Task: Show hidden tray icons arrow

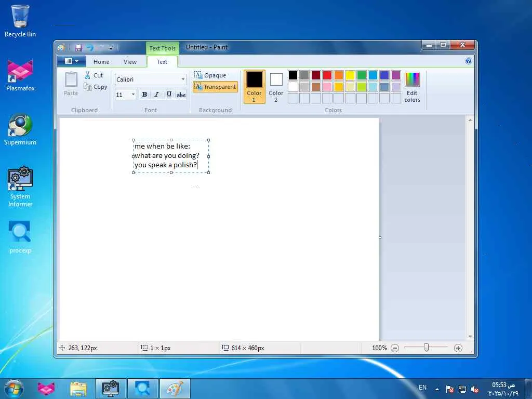Action: coord(437,389)
